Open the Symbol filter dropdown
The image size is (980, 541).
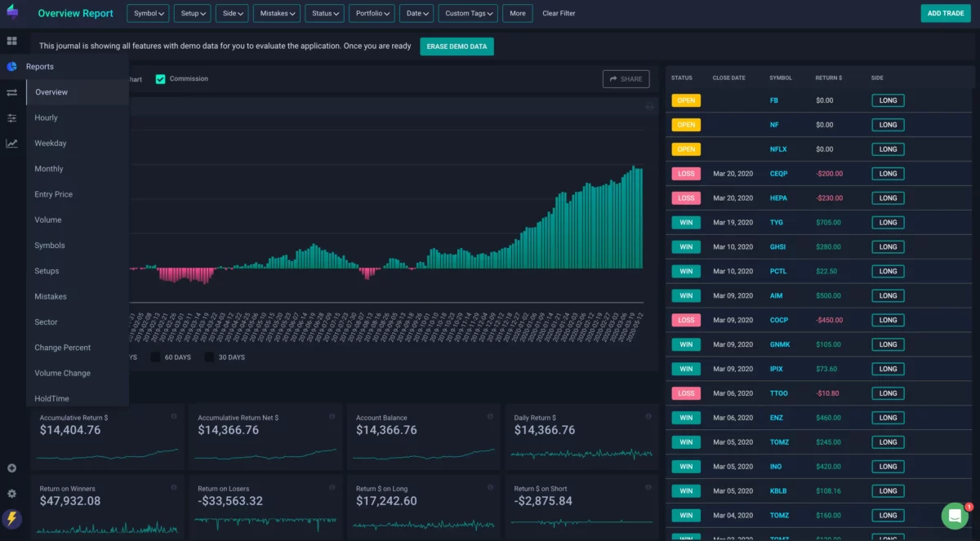click(x=147, y=13)
